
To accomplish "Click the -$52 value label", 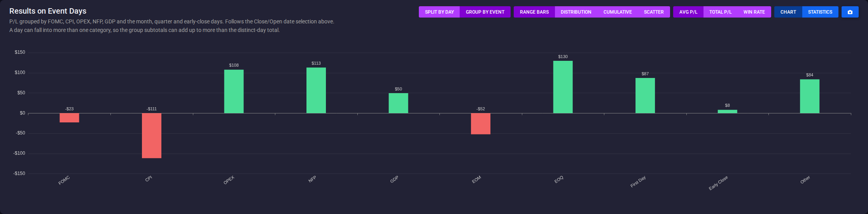I will pos(481,109).
